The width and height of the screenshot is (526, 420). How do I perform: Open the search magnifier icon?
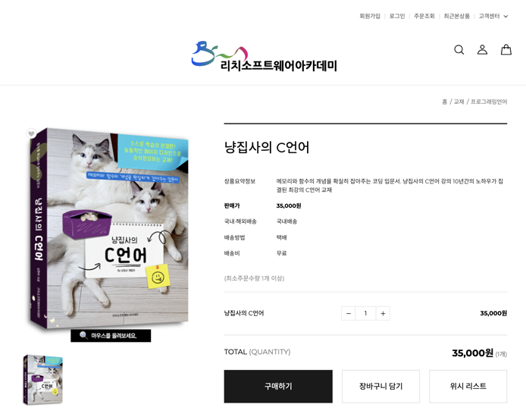459,49
